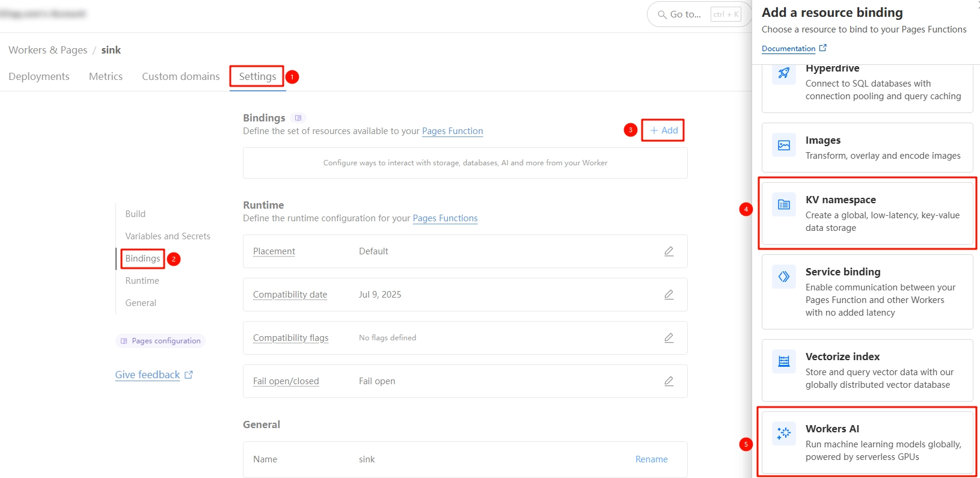Click Rename next to project name

(x=651, y=459)
